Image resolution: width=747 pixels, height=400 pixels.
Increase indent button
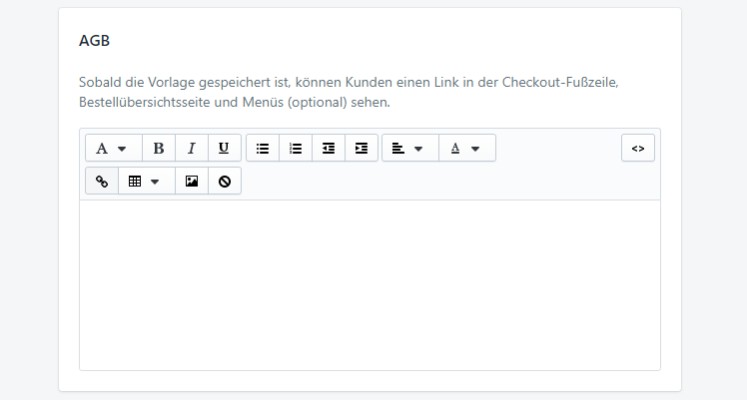[361, 149]
